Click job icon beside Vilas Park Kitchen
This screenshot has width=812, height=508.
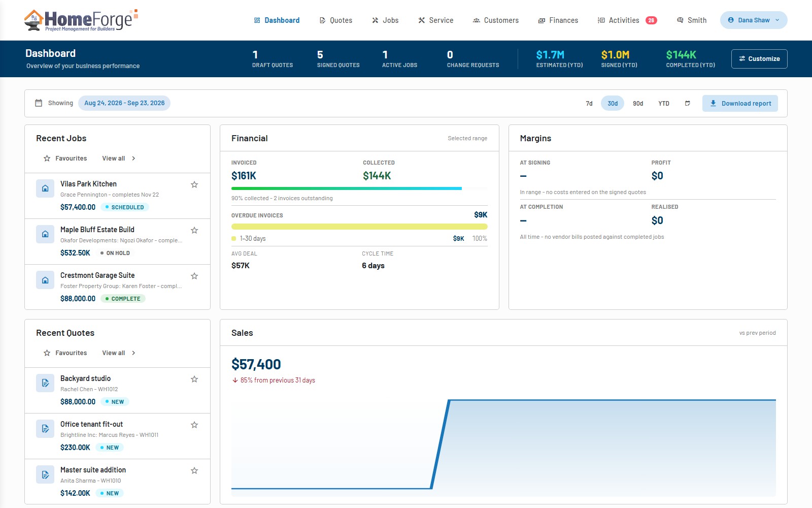pos(45,188)
